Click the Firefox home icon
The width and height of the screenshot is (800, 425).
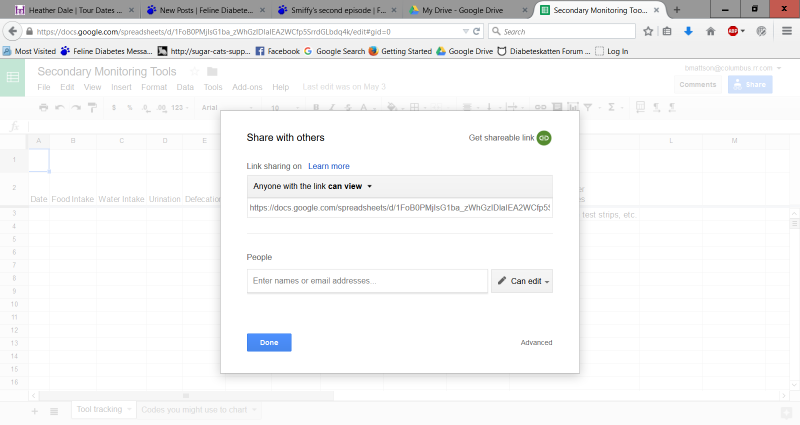click(x=710, y=31)
